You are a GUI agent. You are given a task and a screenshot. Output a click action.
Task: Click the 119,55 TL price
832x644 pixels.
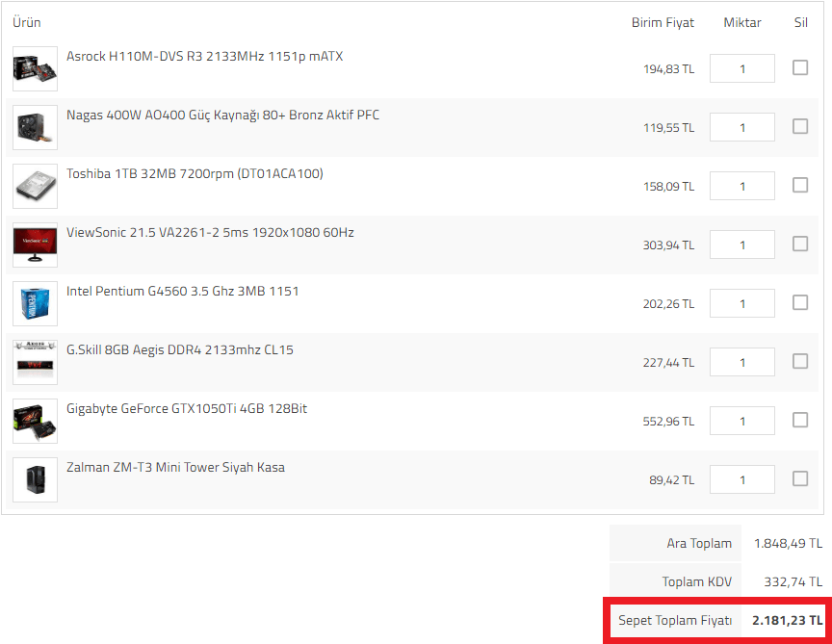tap(668, 128)
